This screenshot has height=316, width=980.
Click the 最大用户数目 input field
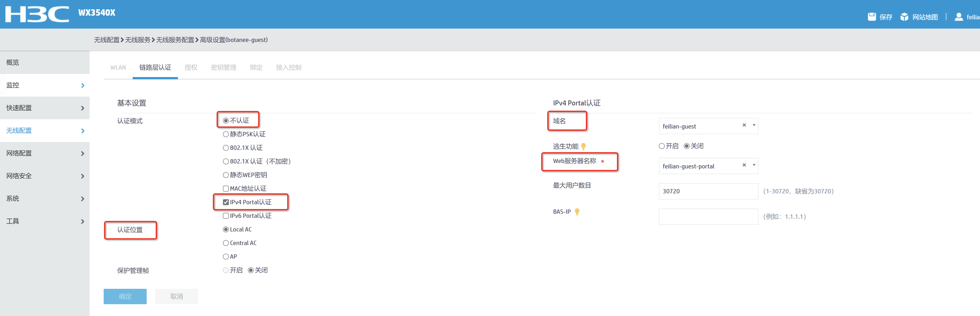[708, 191]
